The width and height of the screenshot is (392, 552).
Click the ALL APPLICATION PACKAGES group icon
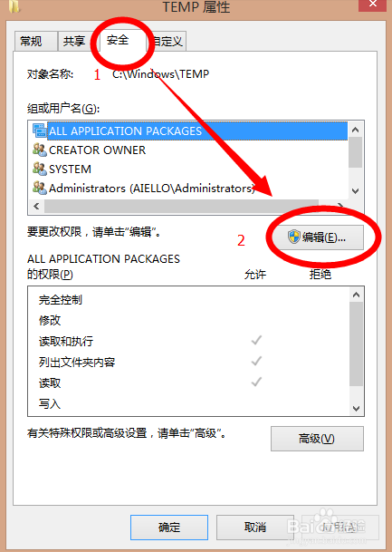click(x=39, y=131)
